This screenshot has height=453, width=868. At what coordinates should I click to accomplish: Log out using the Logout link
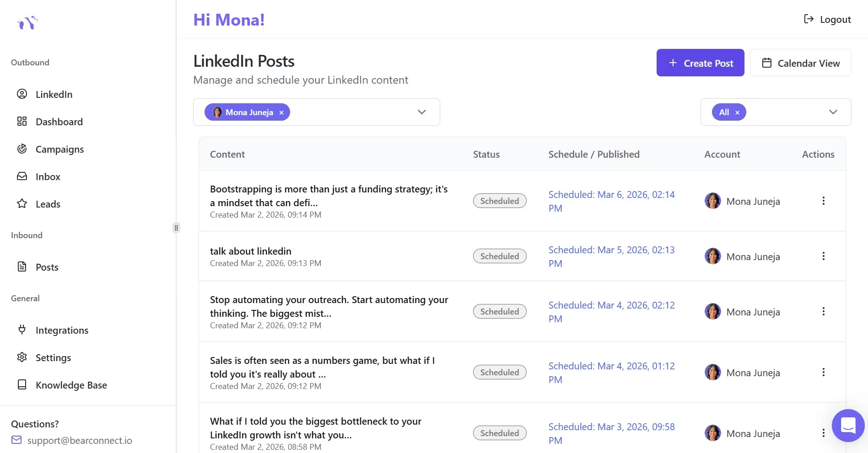point(827,19)
